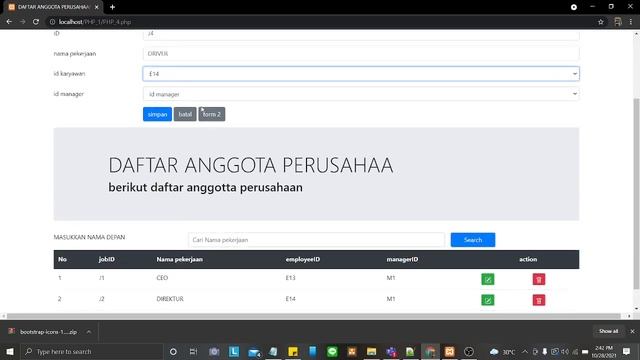Screen dimensions: 640x360
Task: Click the horizontal page scrollbar
Action: click(x=313, y=316)
